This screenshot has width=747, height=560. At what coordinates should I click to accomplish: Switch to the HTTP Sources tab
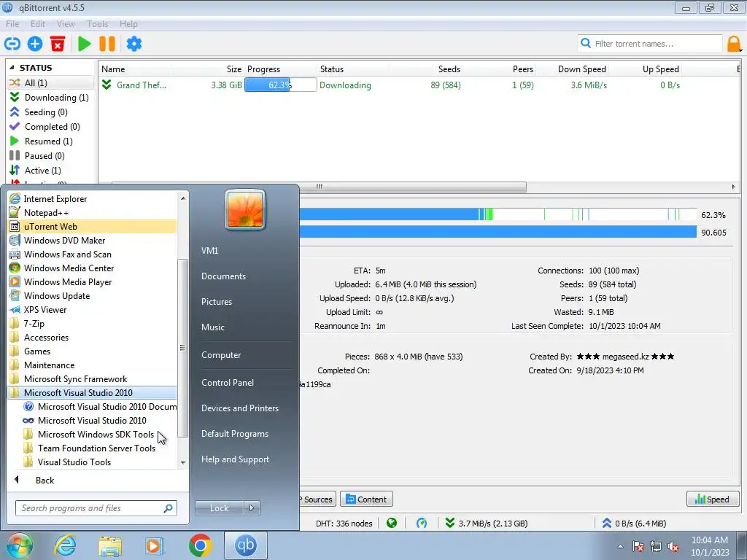[x=317, y=499]
